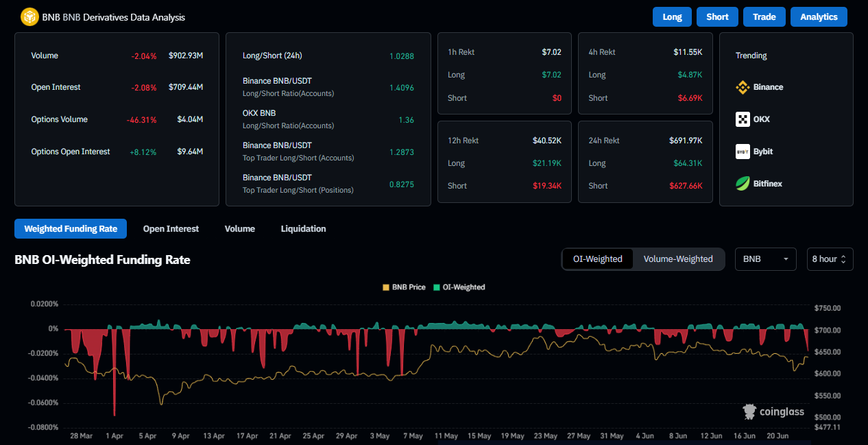The image size is (868, 445).
Task: Click 4h Rekt total $11.55K
Action: (688, 52)
